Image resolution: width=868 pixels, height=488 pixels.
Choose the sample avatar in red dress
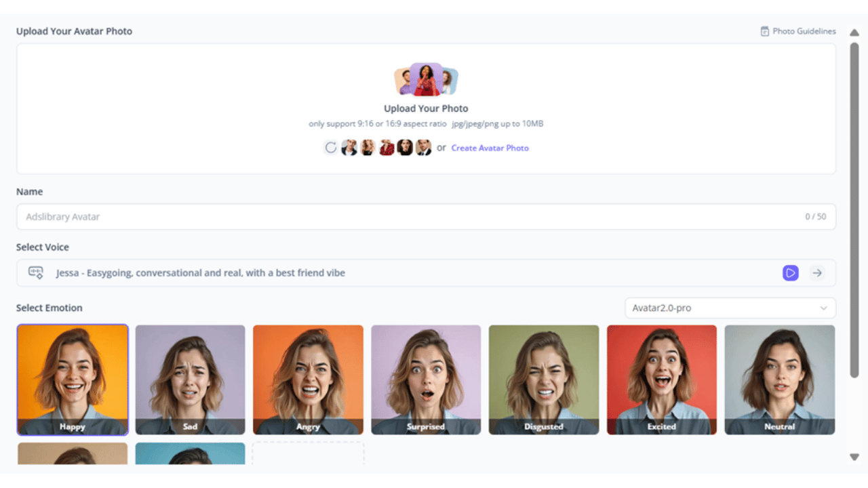point(387,148)
